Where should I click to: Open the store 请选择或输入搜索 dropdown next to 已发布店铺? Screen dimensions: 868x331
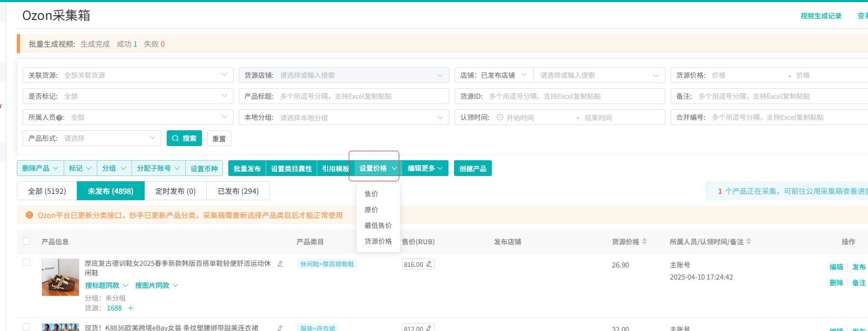(x=599, y=75)
